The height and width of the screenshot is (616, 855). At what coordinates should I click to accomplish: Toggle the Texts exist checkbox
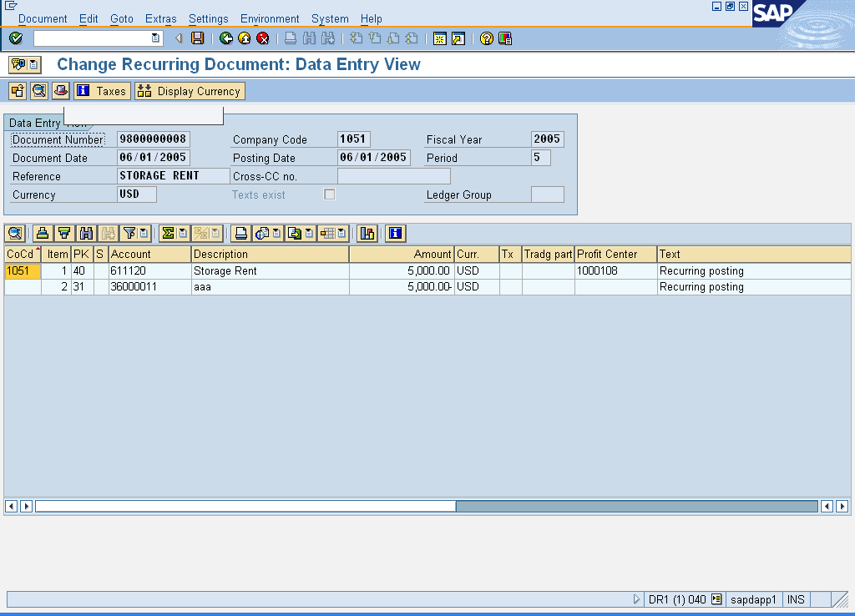[x=329, y=194]
